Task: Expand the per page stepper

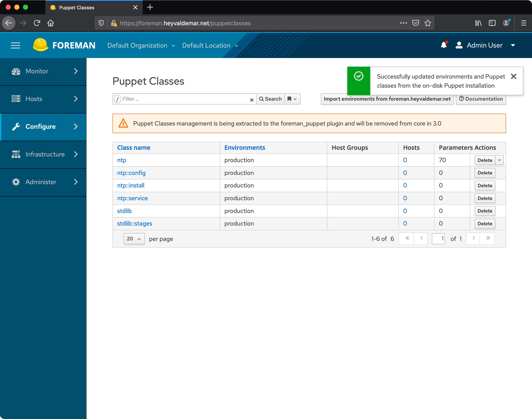Action: point(139,239)
